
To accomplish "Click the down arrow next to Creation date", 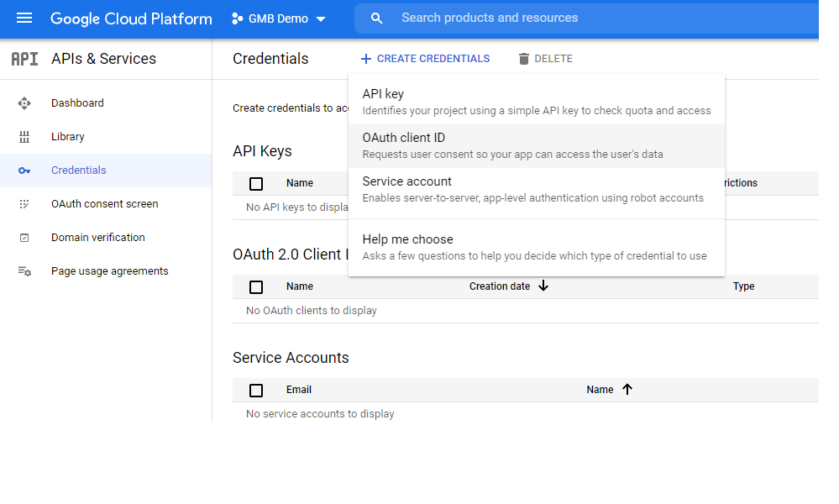I will click(543, 286).
